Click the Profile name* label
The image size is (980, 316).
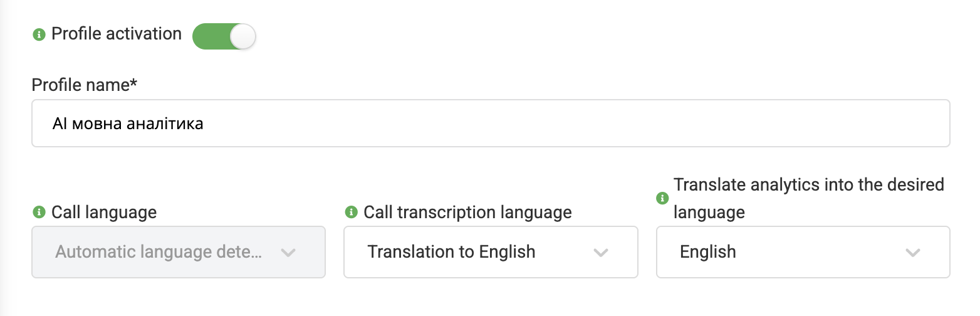pyautogui.click(x=84, y=85)
